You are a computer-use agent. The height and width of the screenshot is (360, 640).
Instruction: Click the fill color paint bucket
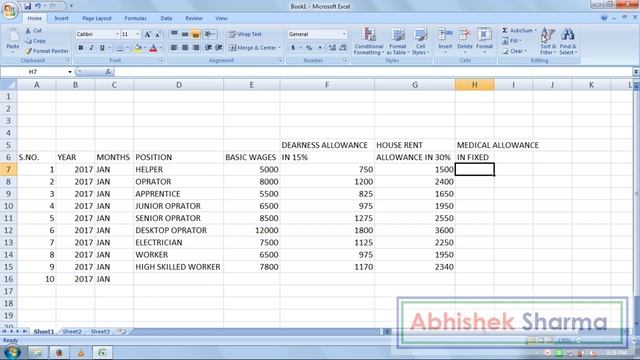(138, 48)
